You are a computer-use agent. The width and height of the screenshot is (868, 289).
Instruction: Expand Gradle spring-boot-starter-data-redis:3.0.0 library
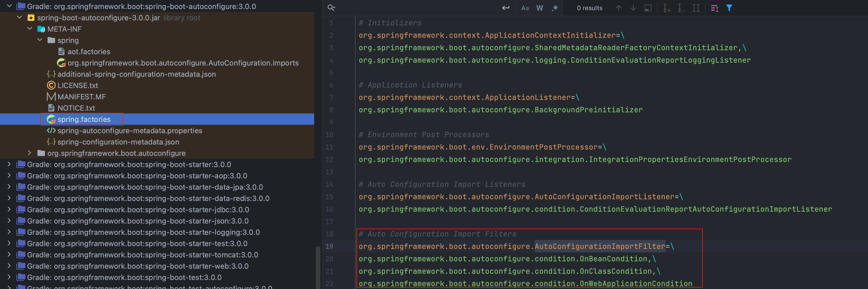[9, 198]
